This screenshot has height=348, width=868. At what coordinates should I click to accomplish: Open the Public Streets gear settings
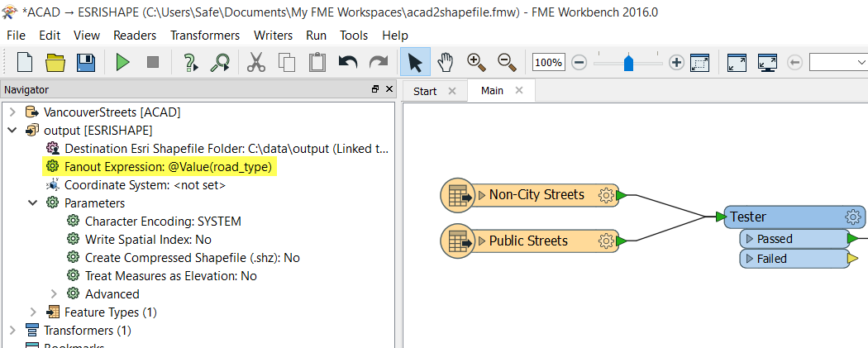pyautogui.click(x=607, y=241)
